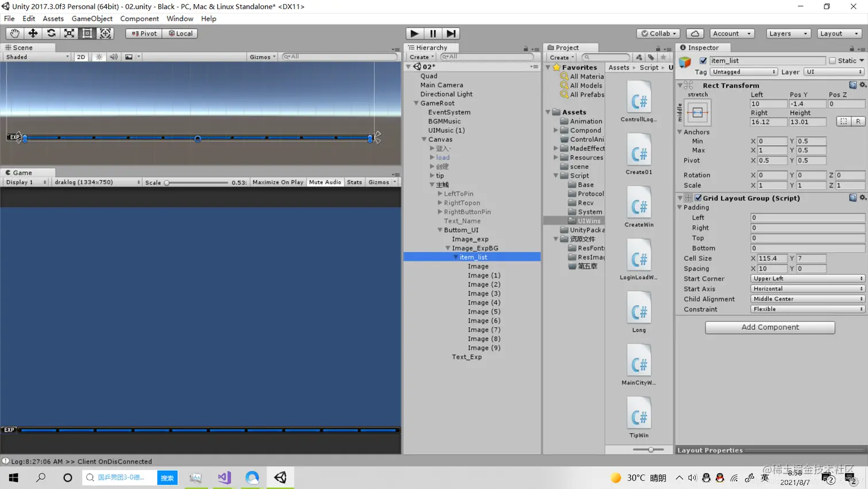The height and width of the screenshot is (489, 868).
Task: Toggle 2D scene view mode
Action: coord(81,57)
